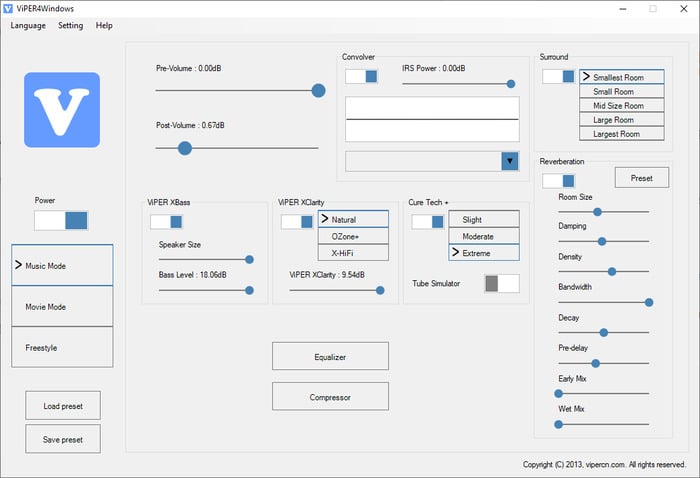Click the Damping slider handle
Viewport: 700px width, 478px height.
click(602, 241)
